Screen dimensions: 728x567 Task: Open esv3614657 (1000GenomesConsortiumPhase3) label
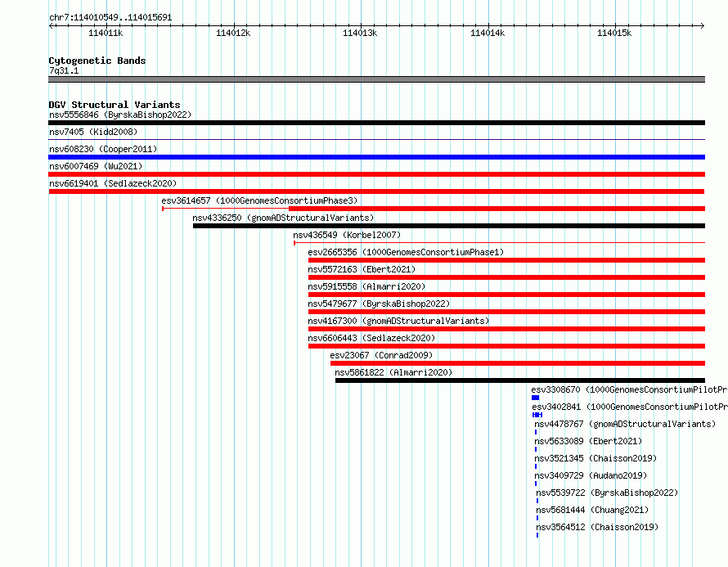tap(259, 200)
